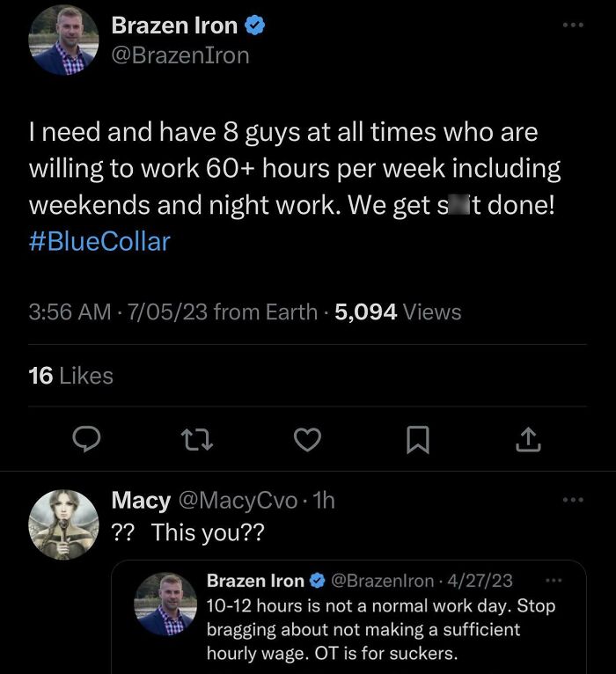
Task: Open Macy's profile avatar
Action: [x=63, y=525]
